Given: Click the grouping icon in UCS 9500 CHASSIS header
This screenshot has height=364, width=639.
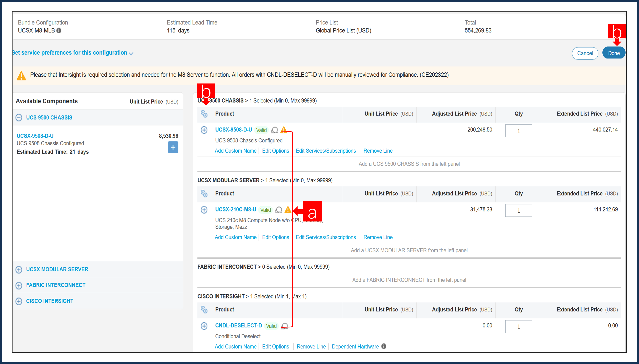Looking at the screenshot, I should tap(204, 114).
